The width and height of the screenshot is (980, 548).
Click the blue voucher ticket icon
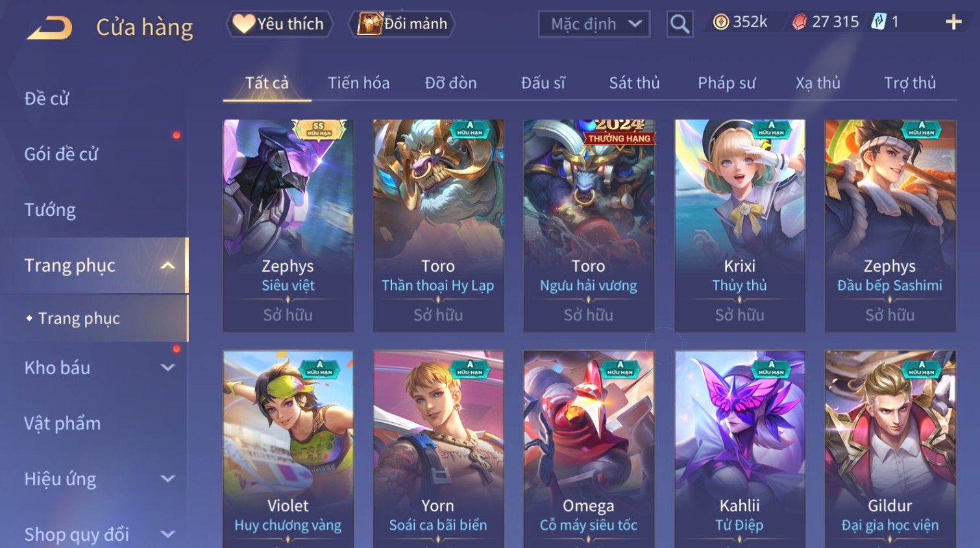pos(879,22)
